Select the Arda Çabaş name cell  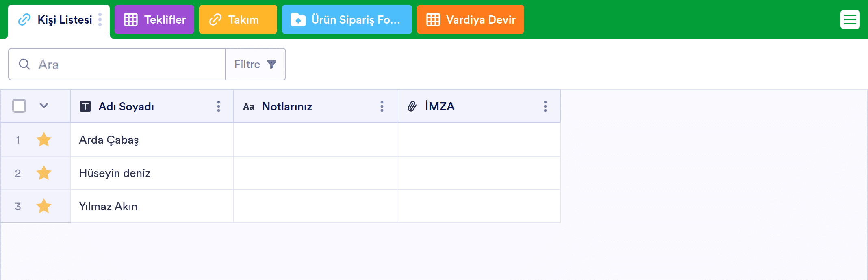152,140
